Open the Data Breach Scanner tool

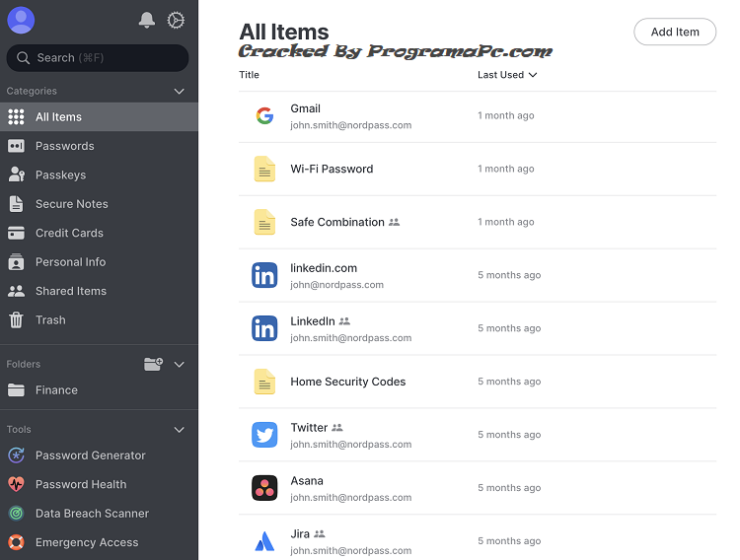(92, 514)
